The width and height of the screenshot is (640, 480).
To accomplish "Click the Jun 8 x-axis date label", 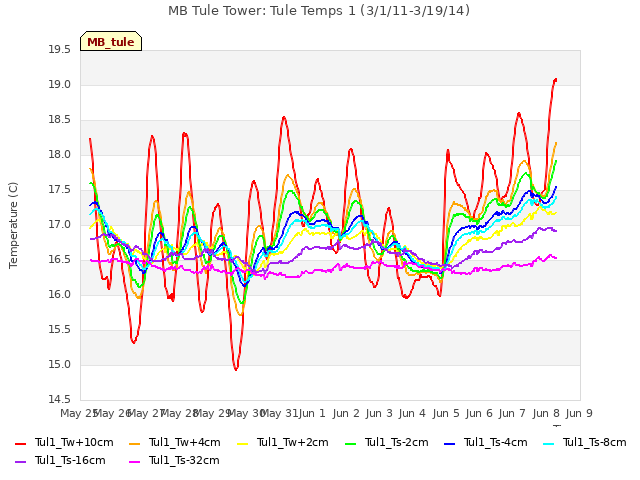I will pos(546,413).
